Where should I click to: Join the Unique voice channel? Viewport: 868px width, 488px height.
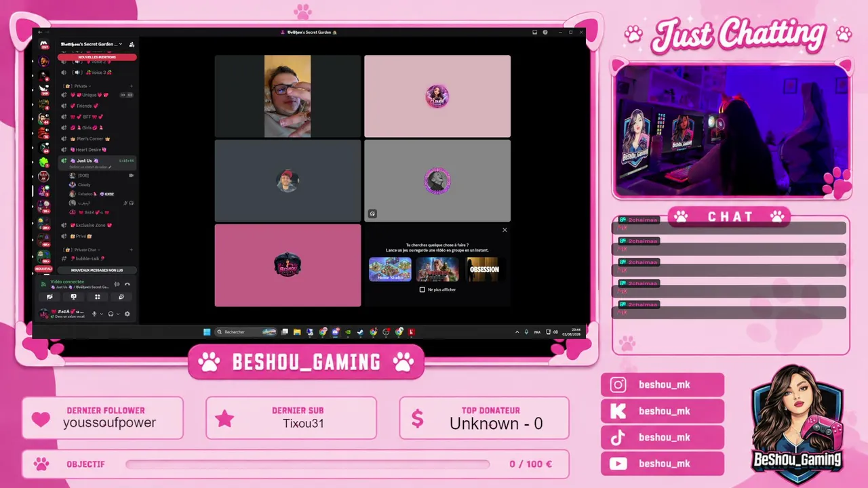tap(97, 95)
